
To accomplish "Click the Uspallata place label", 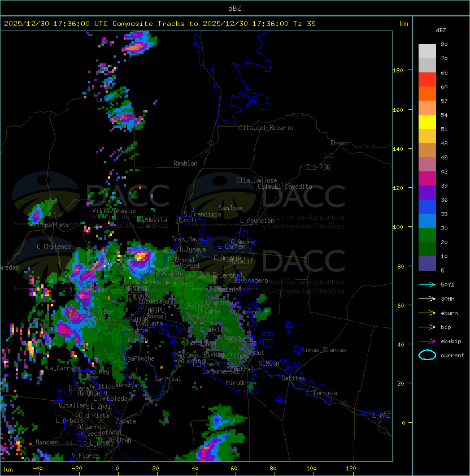I will coord(54,225).
